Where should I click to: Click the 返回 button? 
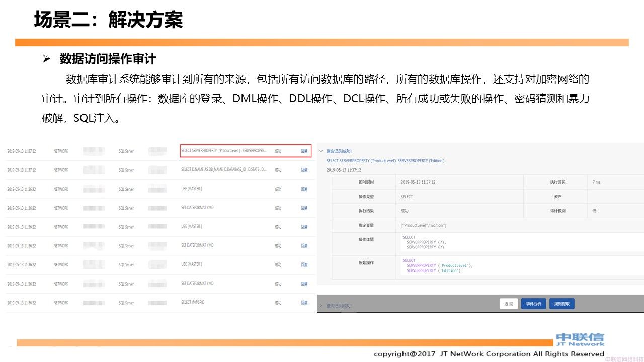509,304
